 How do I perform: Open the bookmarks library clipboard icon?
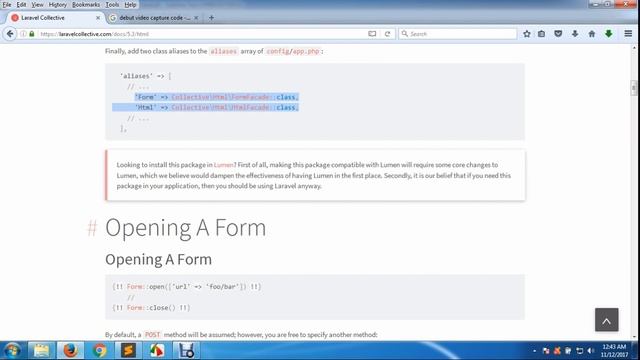click(542, 34)
